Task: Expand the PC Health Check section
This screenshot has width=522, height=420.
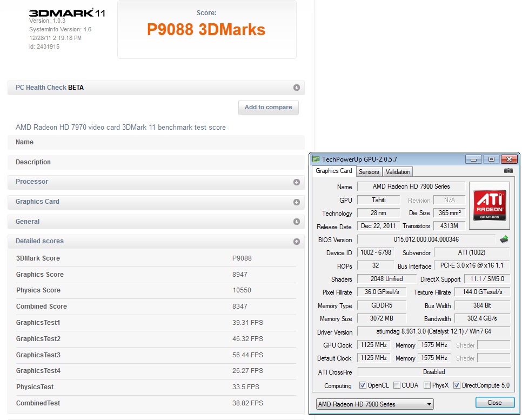Action: click(296, 88)
